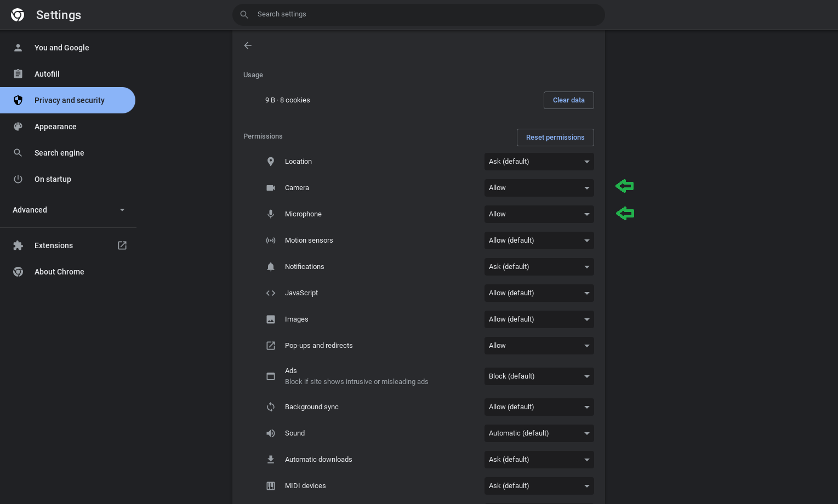Image resolution: width=838 pixels, height=504 pixels.
Task: Click the Sound speaker icon
Action: pos(271,433)
